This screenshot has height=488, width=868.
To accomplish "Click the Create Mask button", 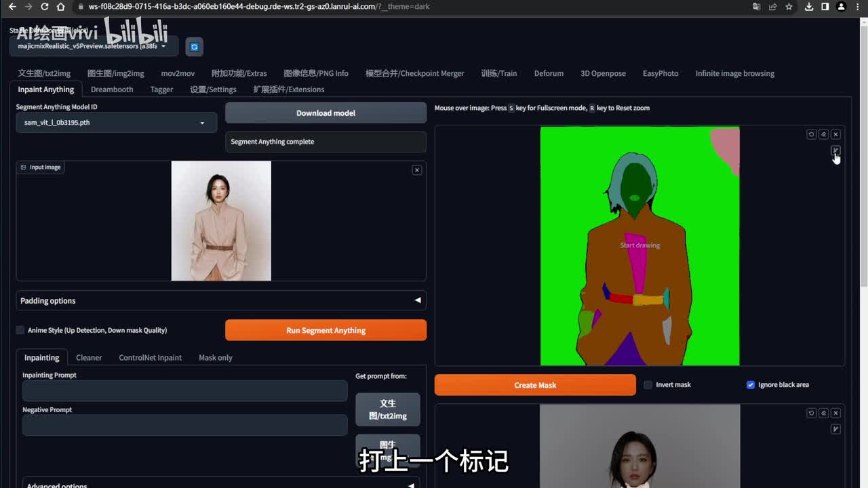I will [x=535, y=385].
